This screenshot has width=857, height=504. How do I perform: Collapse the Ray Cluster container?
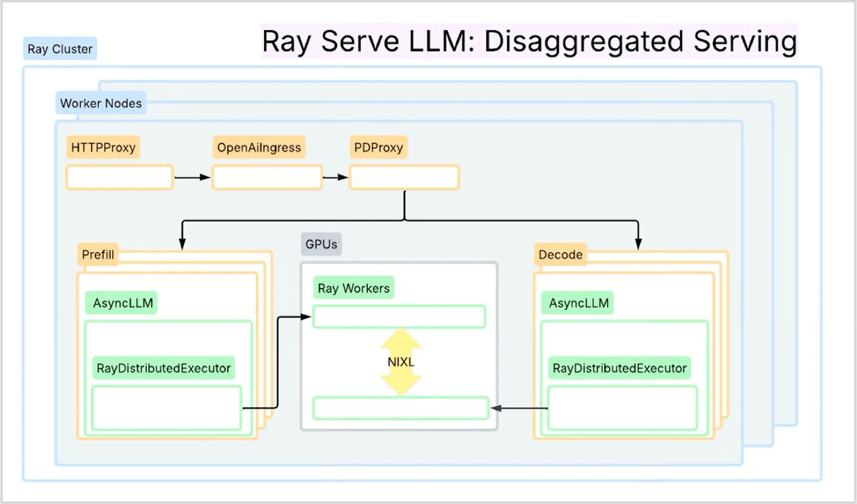pos(60,48)
